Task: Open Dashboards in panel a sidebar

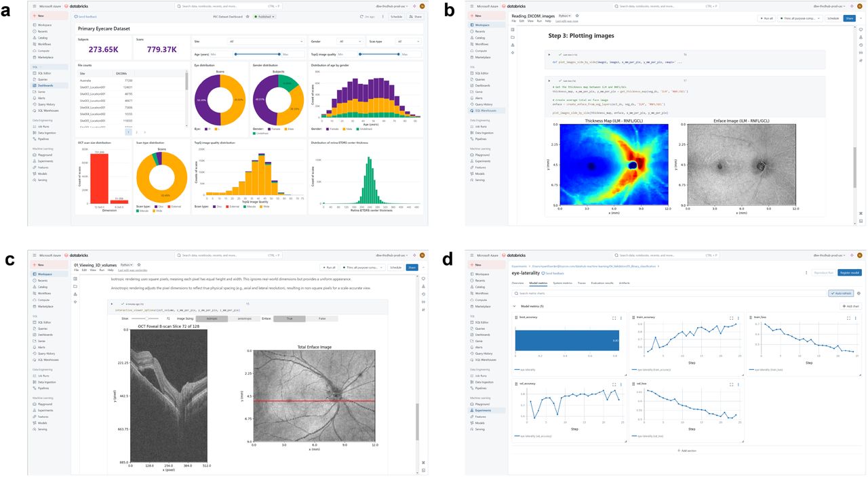Action: 50,85
